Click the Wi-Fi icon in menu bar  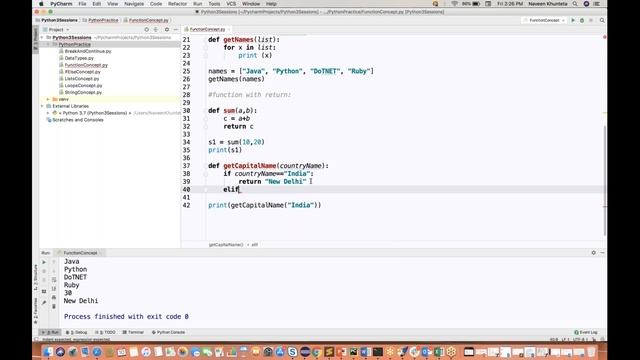454,4
